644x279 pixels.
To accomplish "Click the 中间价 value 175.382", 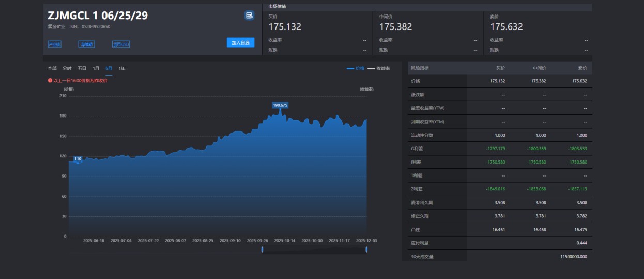I will coord(395,27).
